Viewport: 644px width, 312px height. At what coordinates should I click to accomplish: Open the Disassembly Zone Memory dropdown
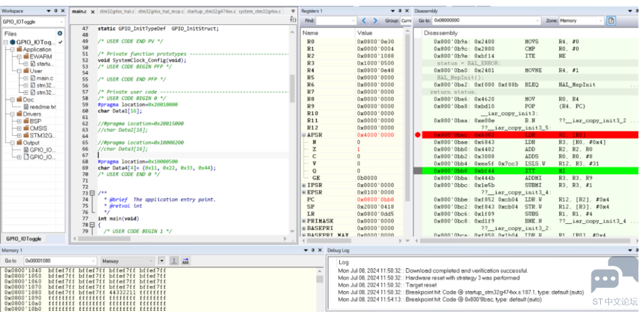581,21
